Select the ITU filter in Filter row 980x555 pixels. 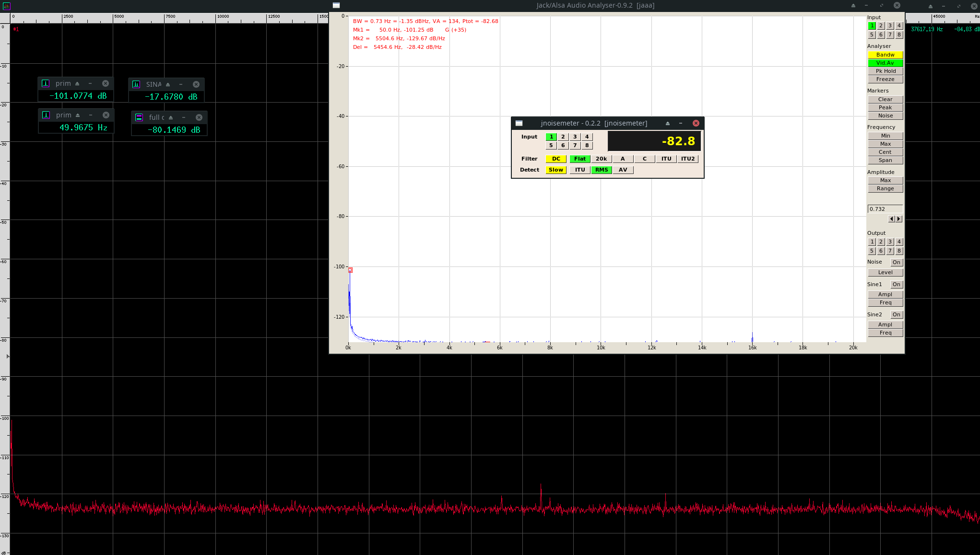coord(666,159)
